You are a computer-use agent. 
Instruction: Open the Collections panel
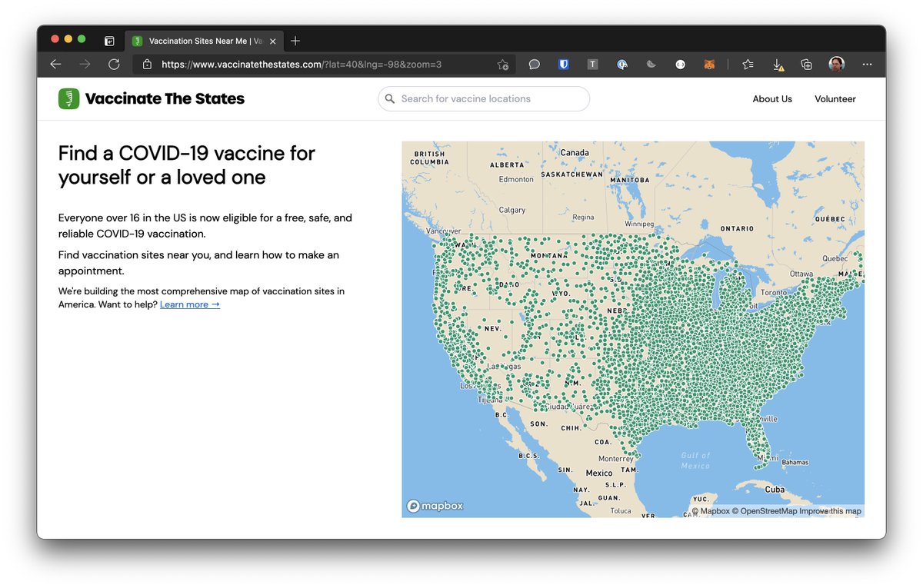point(807,65)
